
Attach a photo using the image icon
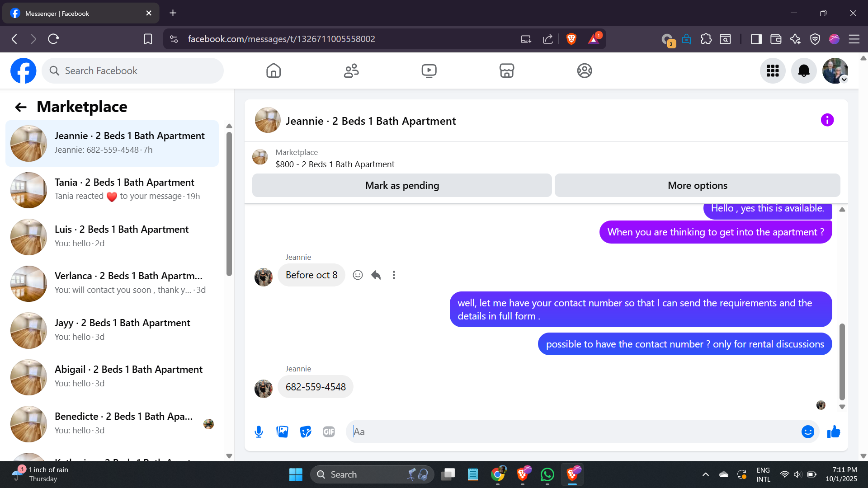click(x=282, y=432)
